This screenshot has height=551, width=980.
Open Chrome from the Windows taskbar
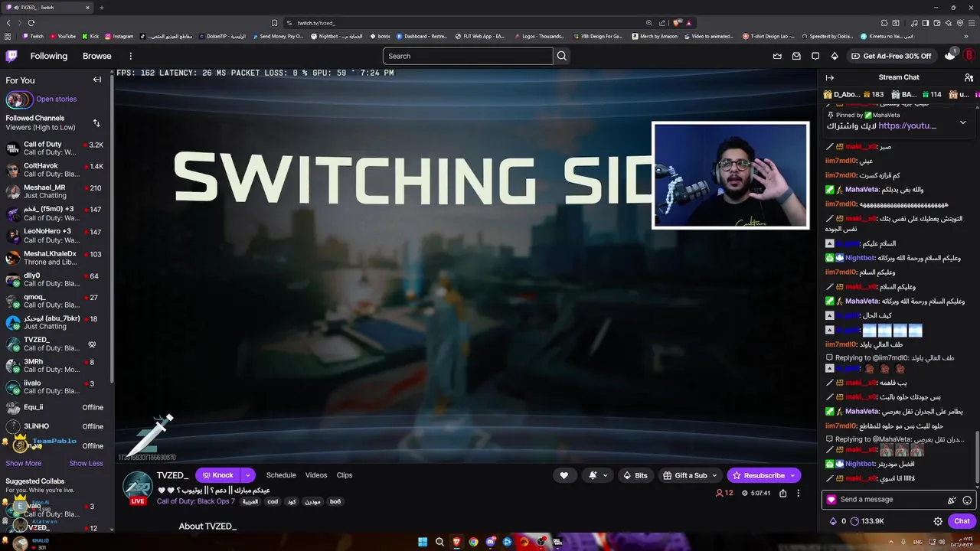(x=473, y=542)
